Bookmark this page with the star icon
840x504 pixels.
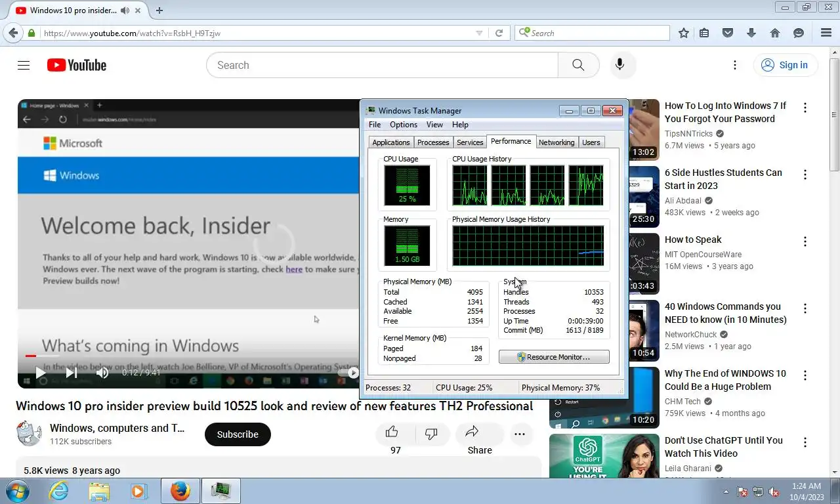(x=684, y=33)
